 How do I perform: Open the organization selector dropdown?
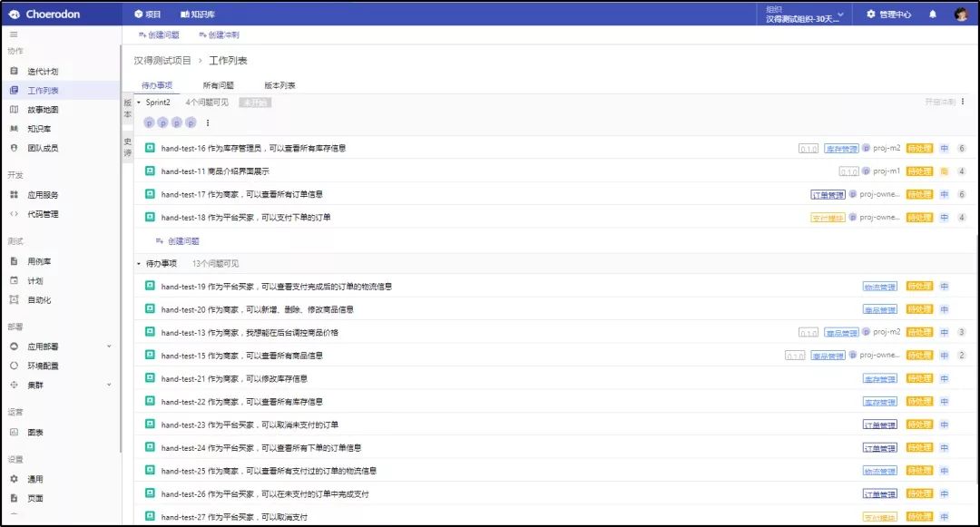point(804,15)
